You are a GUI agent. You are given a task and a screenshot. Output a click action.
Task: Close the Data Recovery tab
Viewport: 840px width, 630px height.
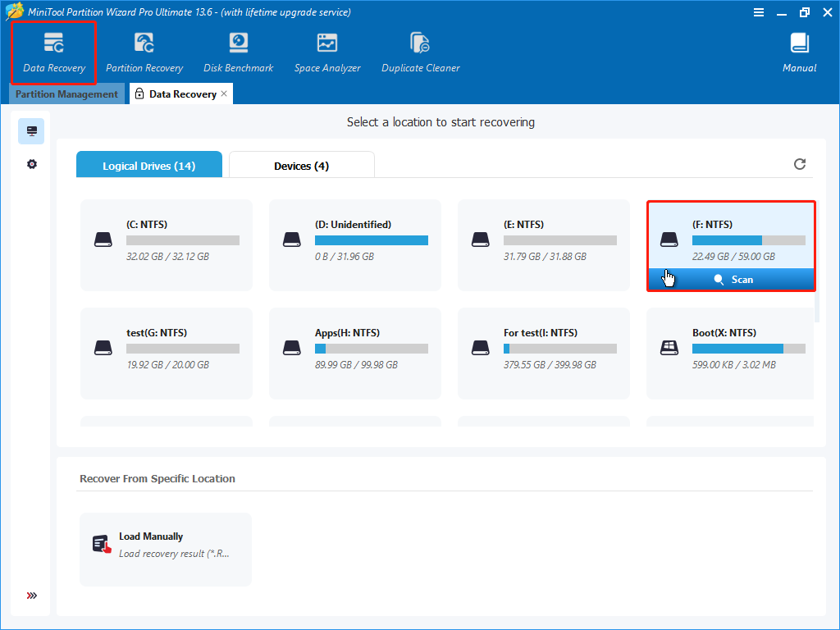point(224,94)
